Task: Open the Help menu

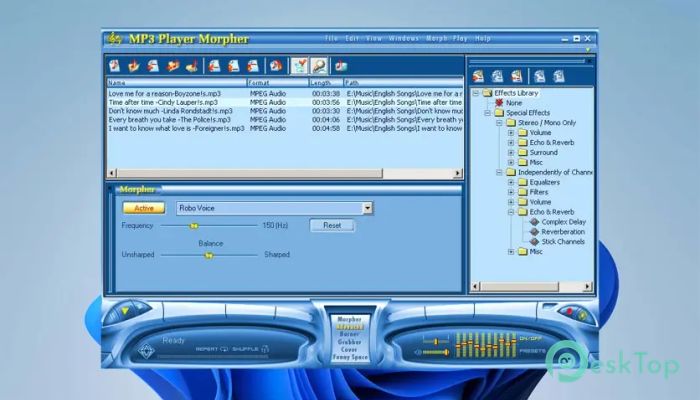Action: [x=483, y=38]
